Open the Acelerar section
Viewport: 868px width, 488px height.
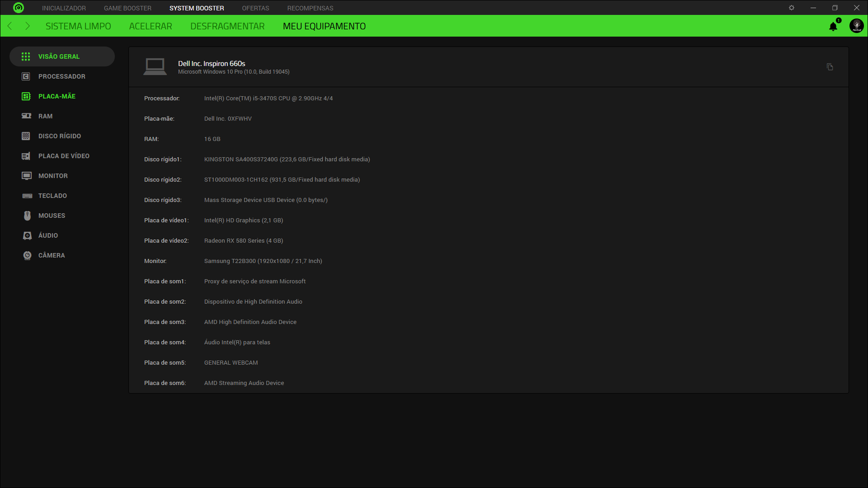(151, 26)
